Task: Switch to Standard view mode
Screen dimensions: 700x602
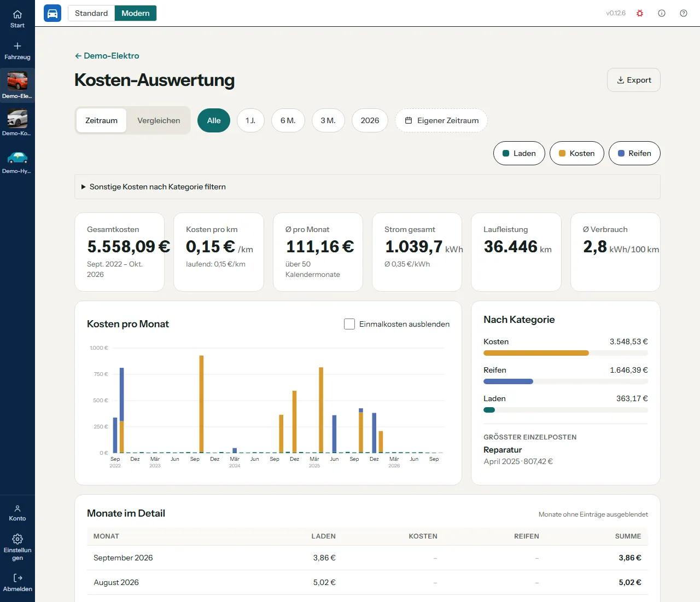Action: coord(91,13)
